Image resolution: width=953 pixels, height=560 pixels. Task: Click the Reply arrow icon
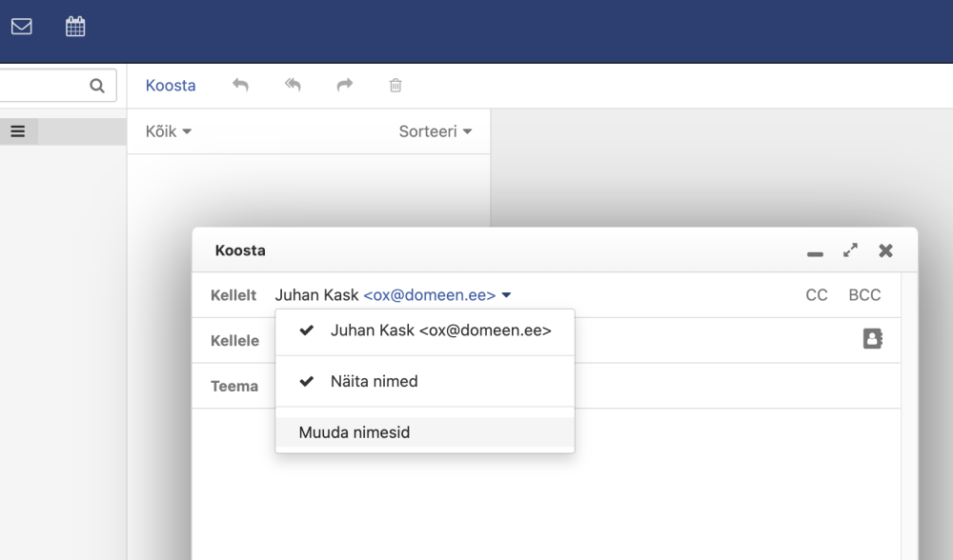(x=240, y=86)
